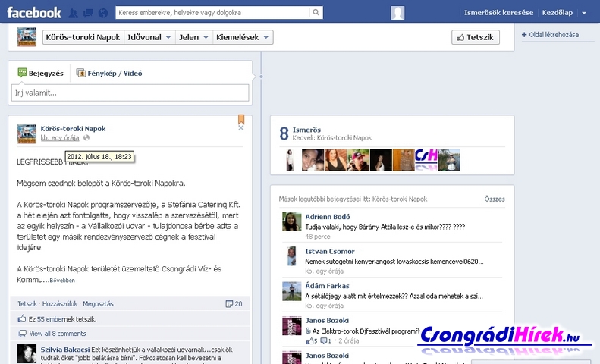
Task: Click the thumbs-up icon beside 55 embernek tetszik
Action: pos(22,318)
